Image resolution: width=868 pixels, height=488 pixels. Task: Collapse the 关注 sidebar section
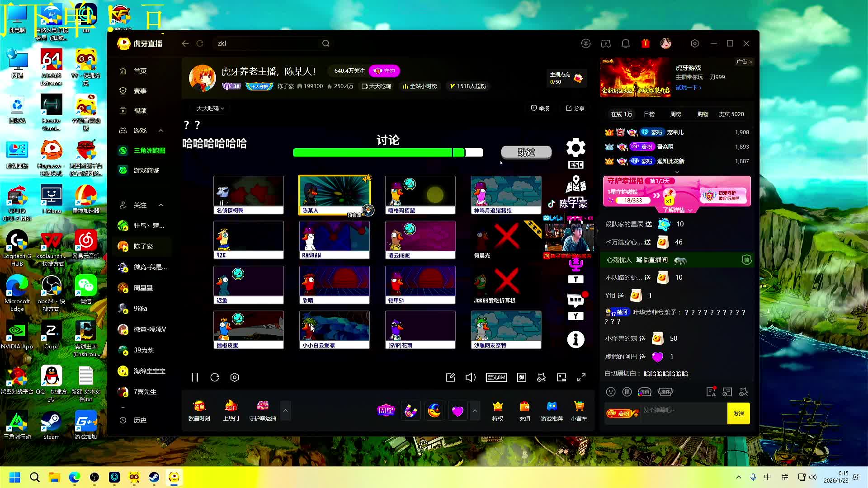tap(161, 205)
